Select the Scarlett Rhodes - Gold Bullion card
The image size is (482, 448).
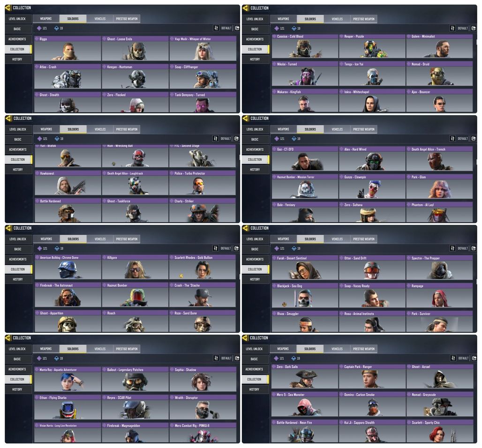click(203, 267)
